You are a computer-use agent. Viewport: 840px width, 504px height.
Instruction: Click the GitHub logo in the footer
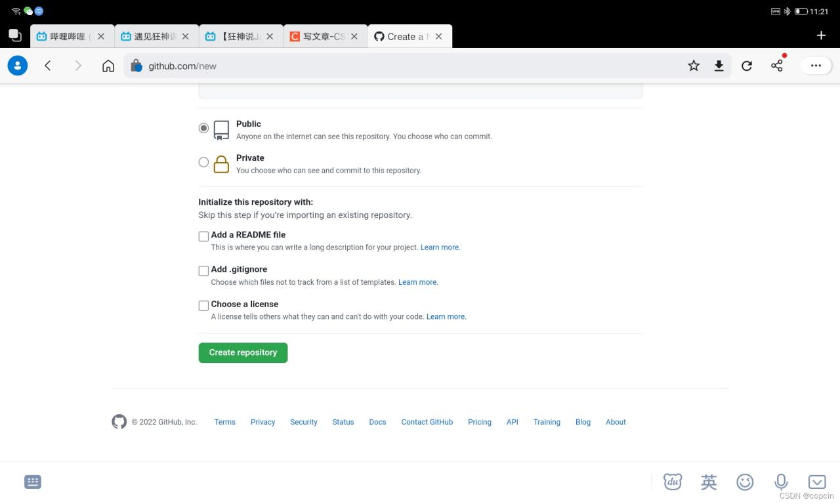click(119, 422)
